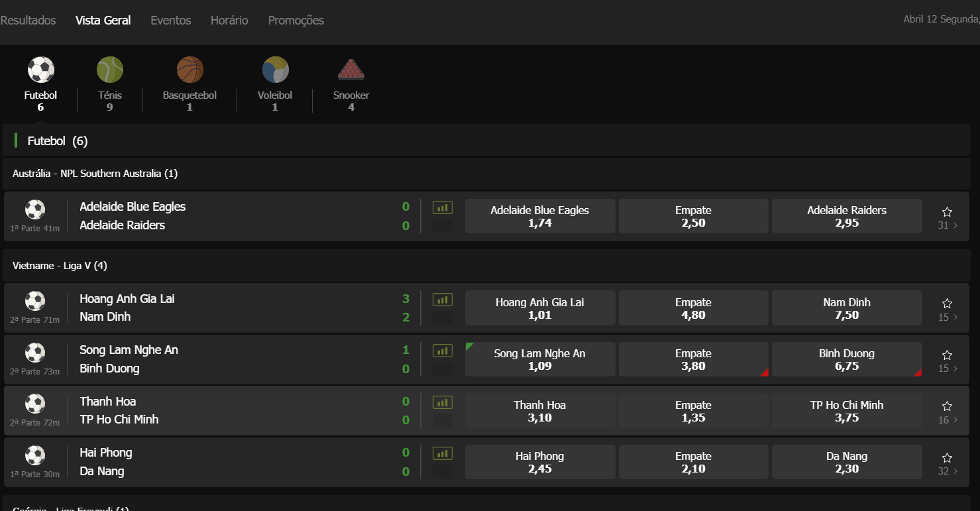Favorite the Hai Phong match star

click(947, 458)
